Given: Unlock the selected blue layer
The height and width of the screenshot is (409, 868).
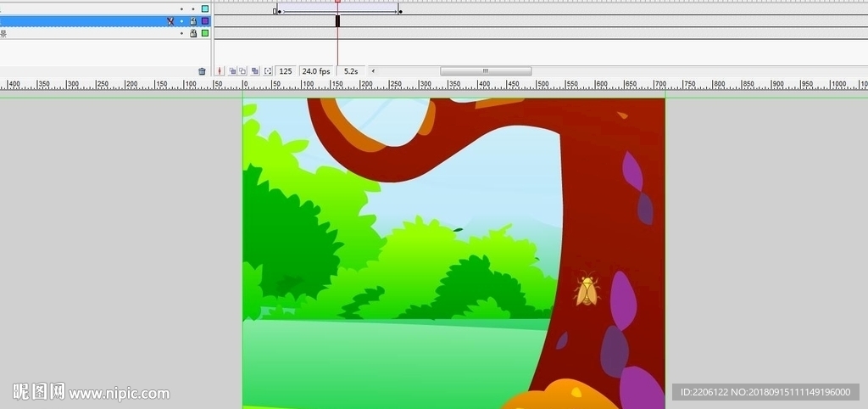Looking at the screenshot, I should click(x=193, y=21).
